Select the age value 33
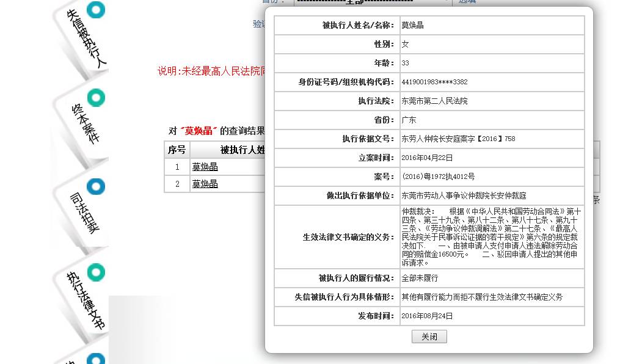 tap(406, 63)
